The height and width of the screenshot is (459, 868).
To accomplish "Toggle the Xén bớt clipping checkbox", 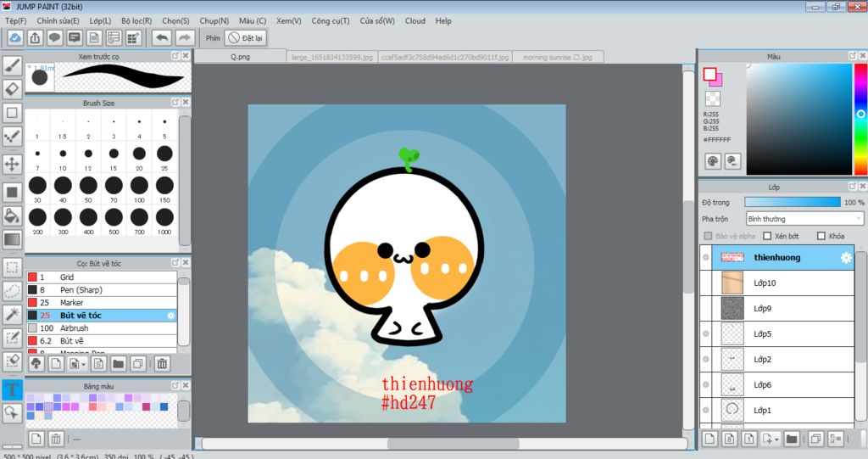I will tap(767, 236).
